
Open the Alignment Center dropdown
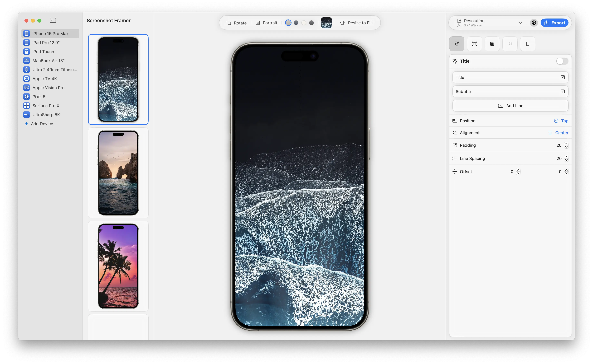(x=558, y=133)
